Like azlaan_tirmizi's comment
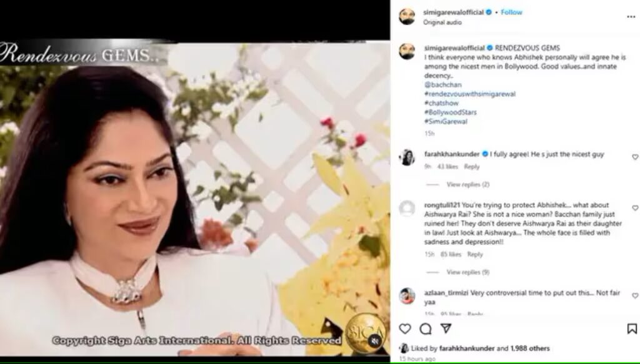Viewport: 640px width, 364px height. [x=635, y=295]
